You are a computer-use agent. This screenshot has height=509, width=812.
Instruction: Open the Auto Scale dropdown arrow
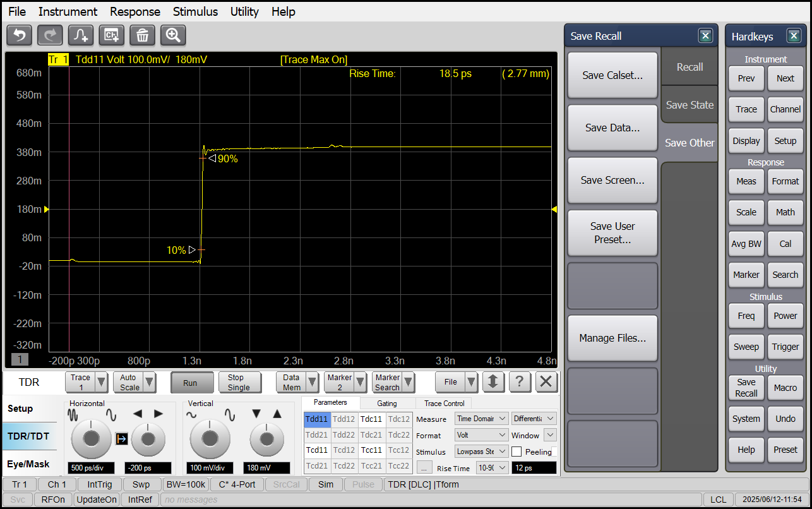click(150, 382)
